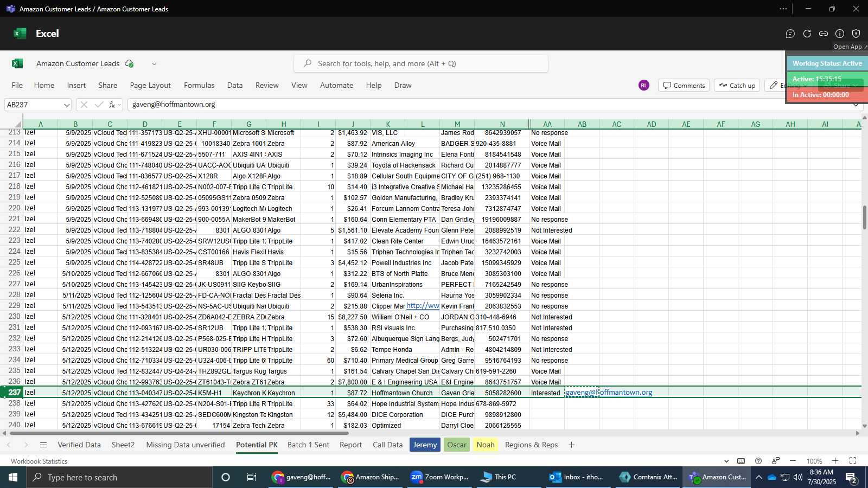Click the green Excel file icon beside the workbook title
Screen dimensions: 868x488
[17, 63]
